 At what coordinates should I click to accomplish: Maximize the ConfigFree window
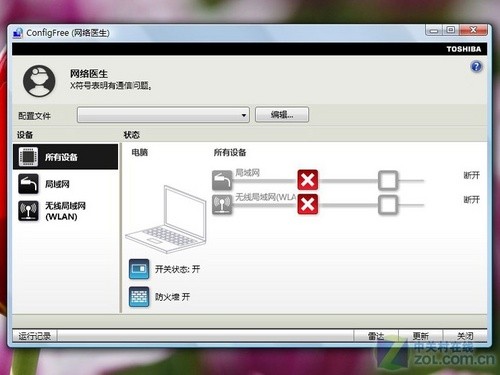coord(451,30)
